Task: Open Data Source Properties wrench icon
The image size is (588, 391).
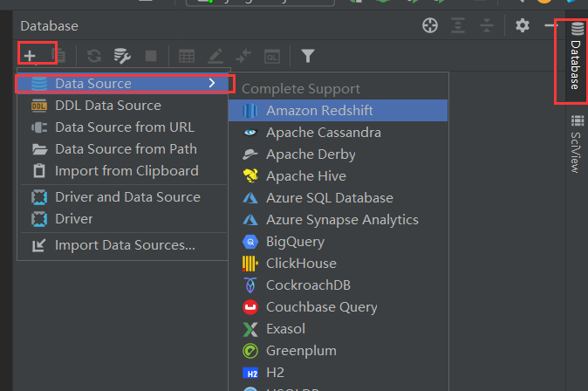Action: (x=122, y=56)
